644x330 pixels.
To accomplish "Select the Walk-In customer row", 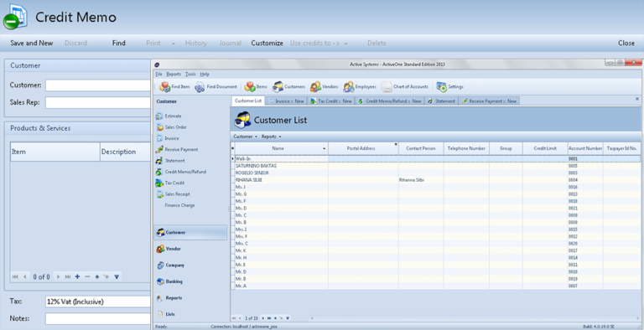I will (437, 158).
